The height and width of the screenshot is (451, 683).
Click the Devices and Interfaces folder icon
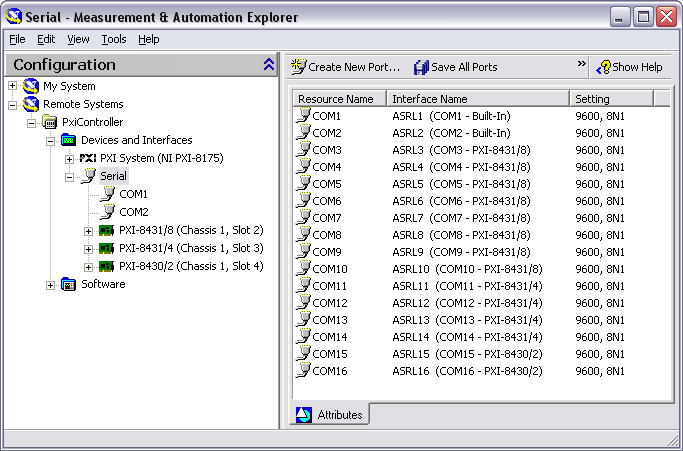point(68,140)
